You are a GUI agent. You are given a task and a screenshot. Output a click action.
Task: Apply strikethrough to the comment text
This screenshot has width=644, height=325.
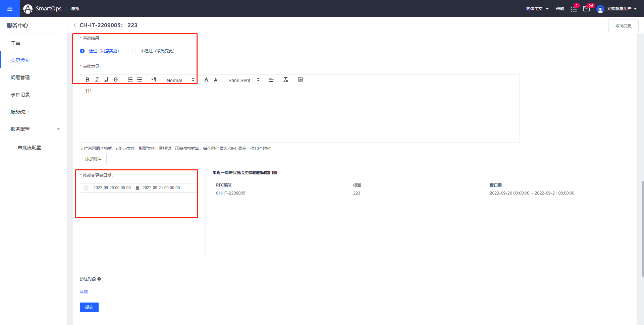[x=116, y=79]
